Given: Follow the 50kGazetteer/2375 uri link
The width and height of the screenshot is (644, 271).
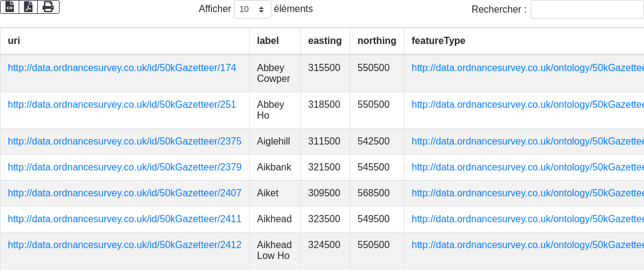Looking at the screenshot, I should pos(125,142).
